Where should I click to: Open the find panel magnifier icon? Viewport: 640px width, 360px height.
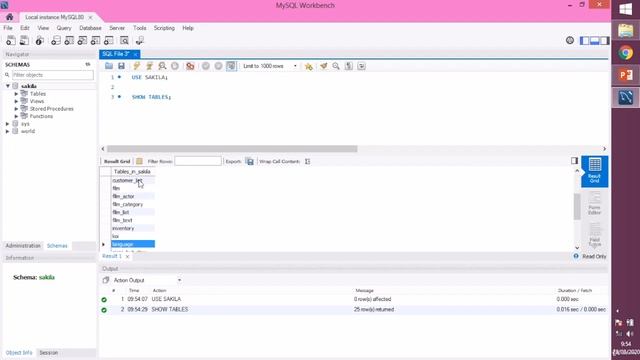[x=336, y=66]
